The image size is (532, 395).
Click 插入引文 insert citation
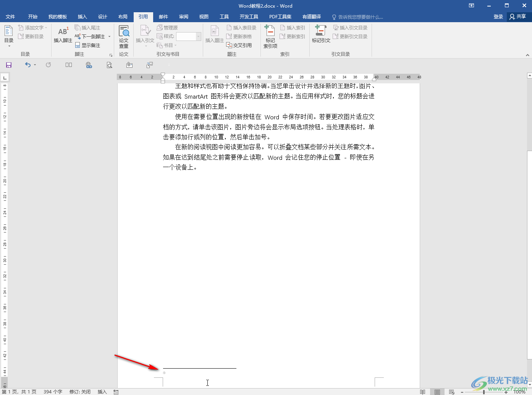(145, 35)
